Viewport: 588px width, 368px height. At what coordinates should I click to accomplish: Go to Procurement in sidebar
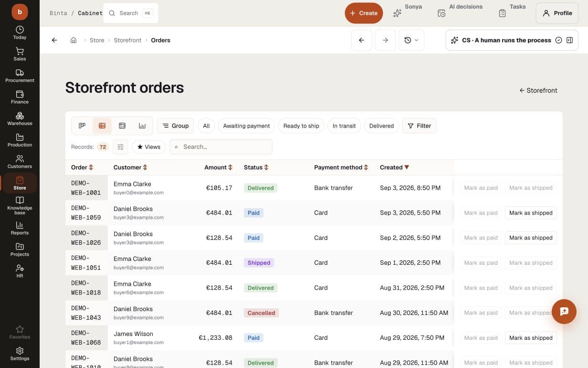[x=20, y=76]
